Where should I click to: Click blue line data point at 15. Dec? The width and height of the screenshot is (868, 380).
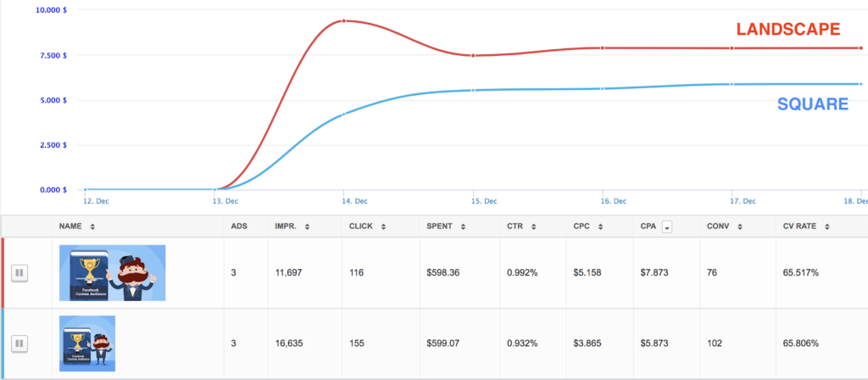(473, 90)
